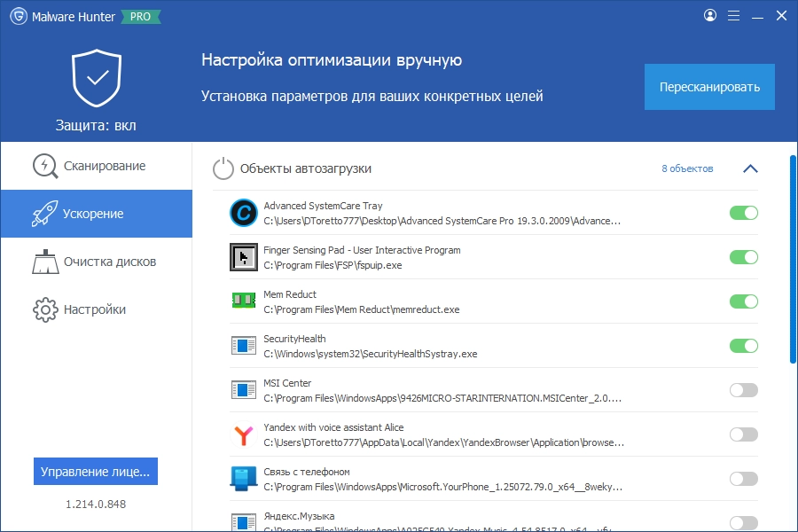Open the hamburger menu icon
The width and height of the screenshot is (798, 532).
coord(733,16)
